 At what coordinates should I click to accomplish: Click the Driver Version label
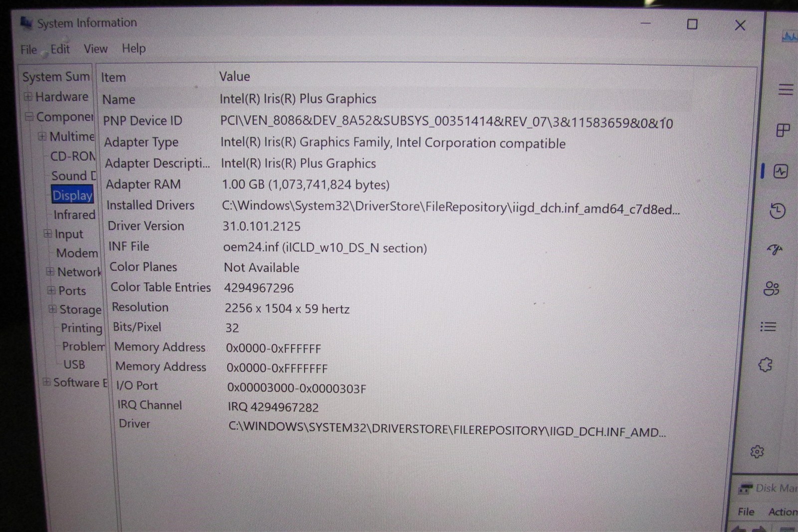coord(146,226)
